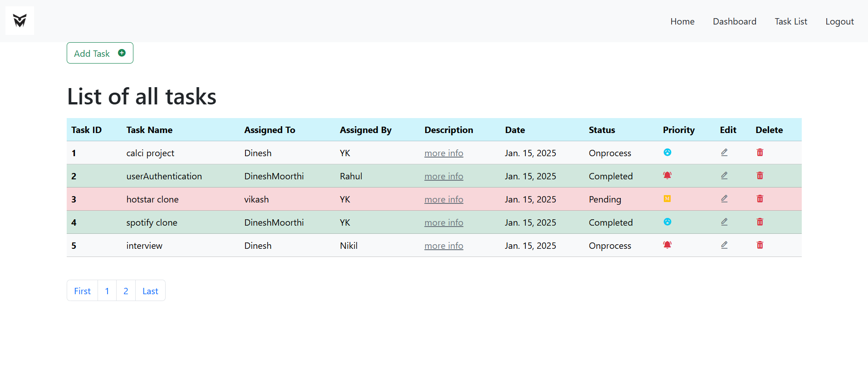
Task: Go to Dashboard in navbar
Action: click(735, 21)
